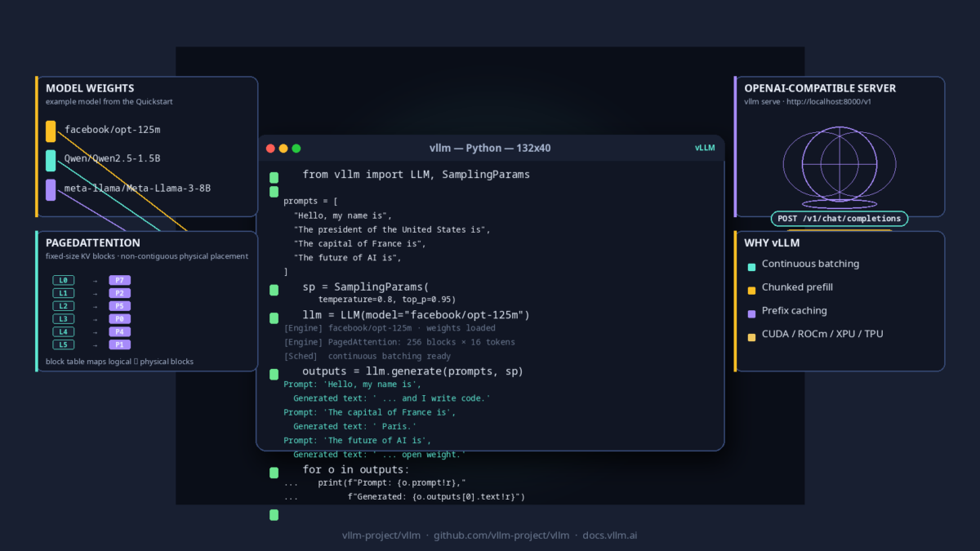This screenshot has width=980, height=551.
Task: Click the 'CUDA / ROCm / XPU / TPU' label
Action: 822,334
